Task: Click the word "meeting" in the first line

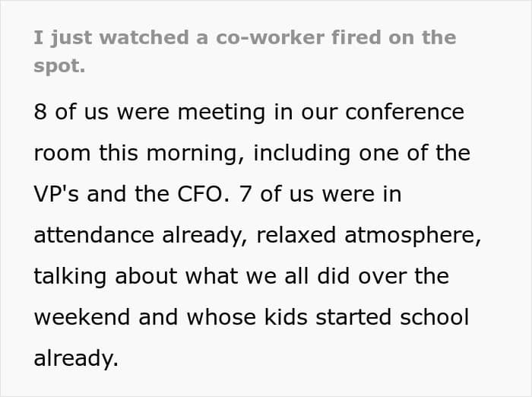Action: [x=214, y=112]
